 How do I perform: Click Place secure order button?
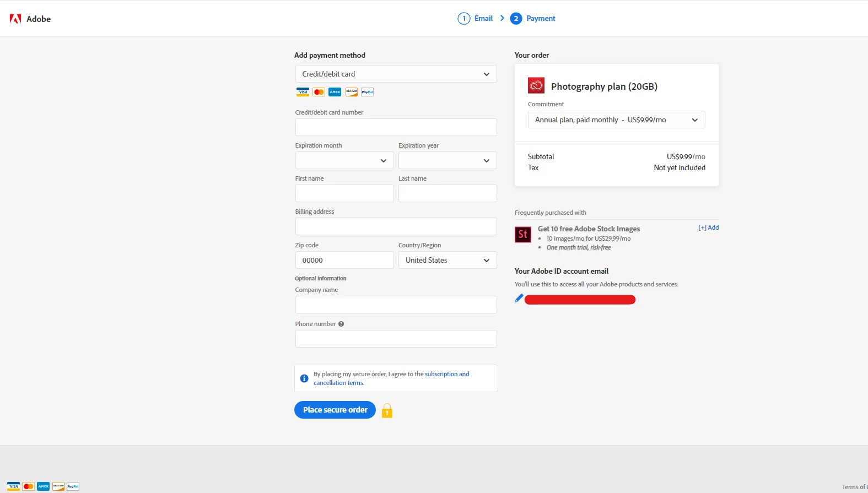tap(335, 410)
